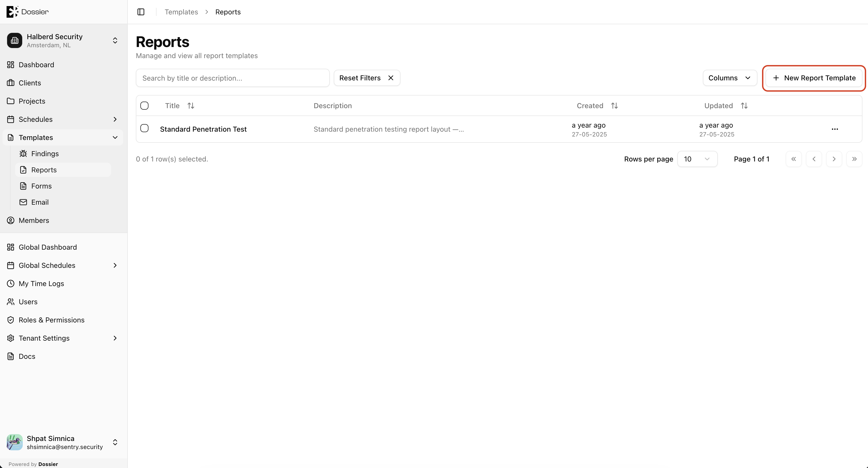Viewport: 868px width, 468px height.
Task: Select the header select-all checkbox
Action: (144, 106)
